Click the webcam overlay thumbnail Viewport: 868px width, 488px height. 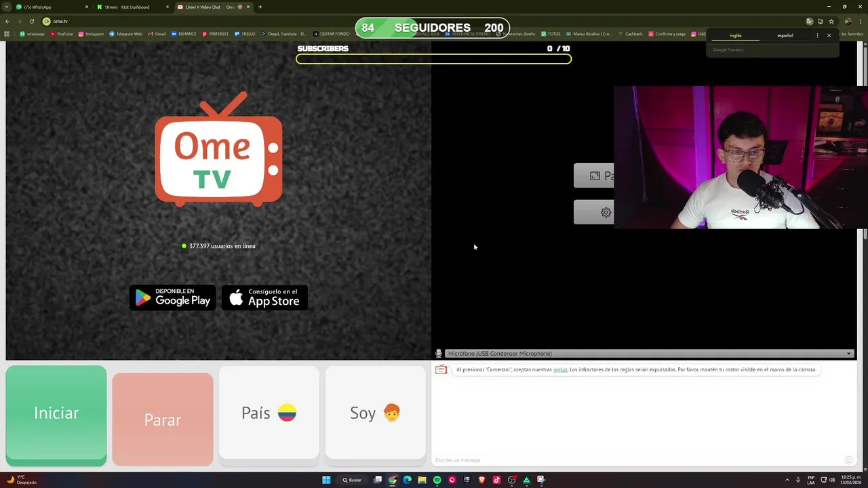[741, 157]
